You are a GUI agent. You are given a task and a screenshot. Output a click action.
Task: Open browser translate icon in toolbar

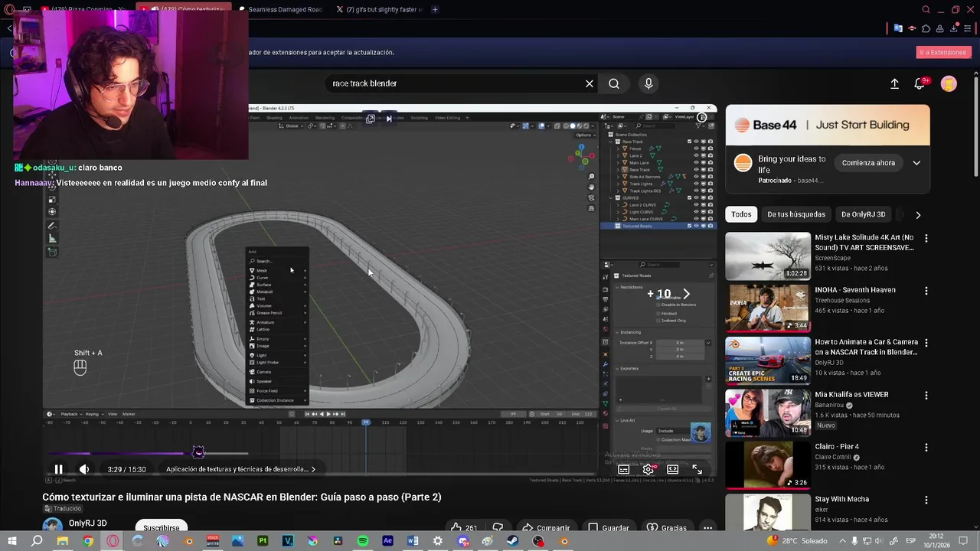click(x=898, y=28)
